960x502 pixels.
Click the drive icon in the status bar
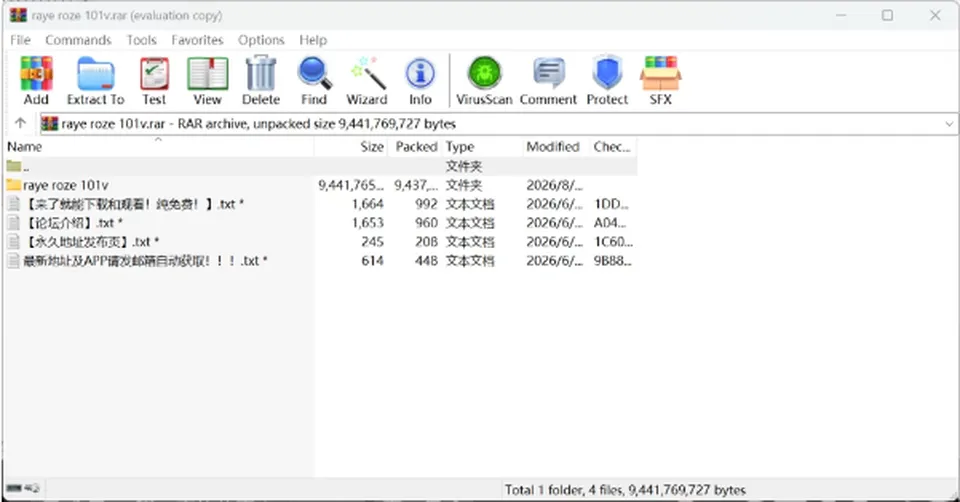[x=14, y=489]
